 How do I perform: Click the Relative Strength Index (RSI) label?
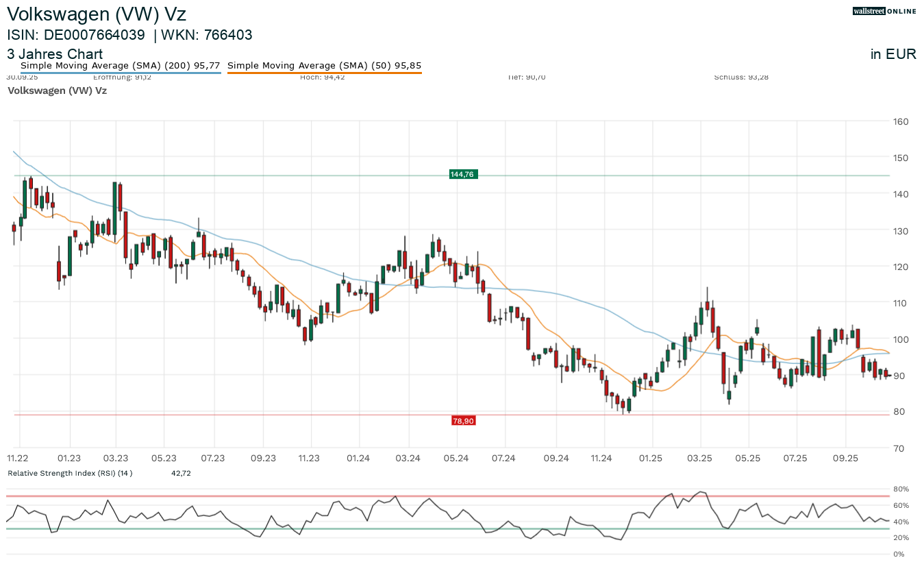point(70,473)
